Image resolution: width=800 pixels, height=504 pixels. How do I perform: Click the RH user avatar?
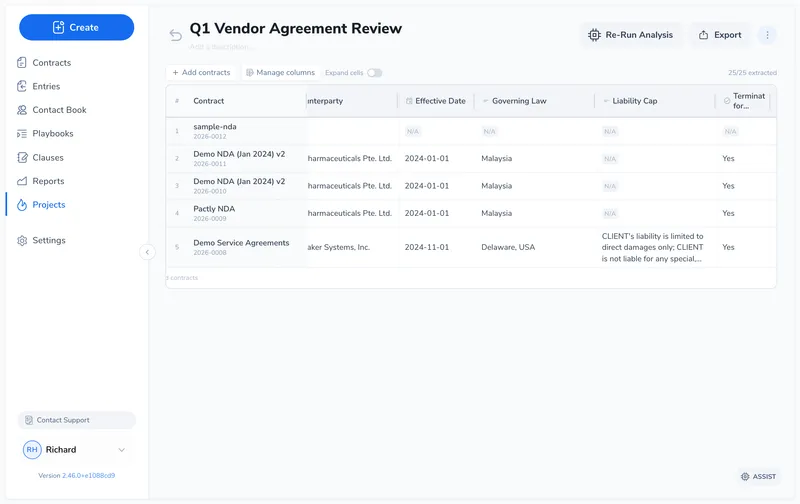32,449
